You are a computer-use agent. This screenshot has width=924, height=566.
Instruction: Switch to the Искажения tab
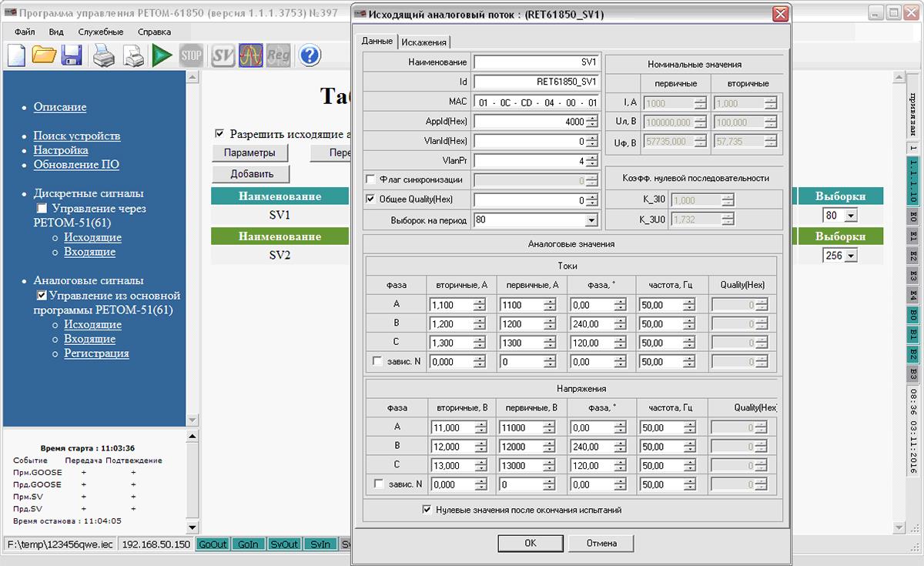point(423,42)
